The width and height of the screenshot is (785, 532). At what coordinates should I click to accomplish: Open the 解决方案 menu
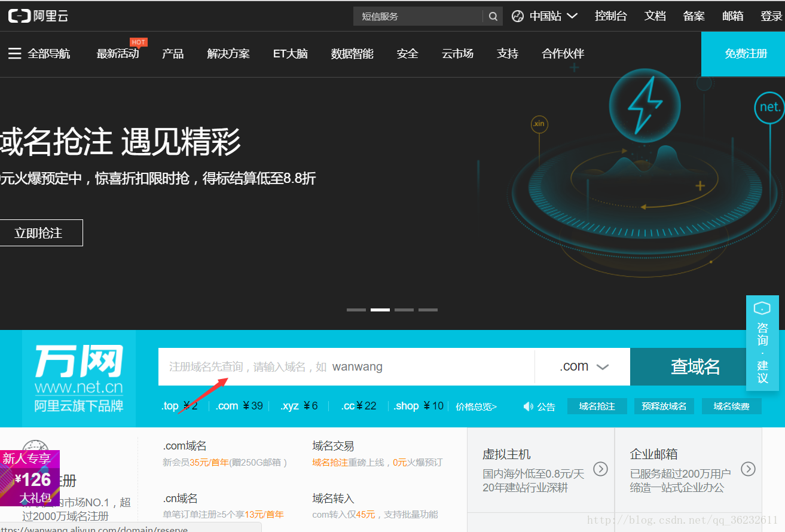pos(228,54)
